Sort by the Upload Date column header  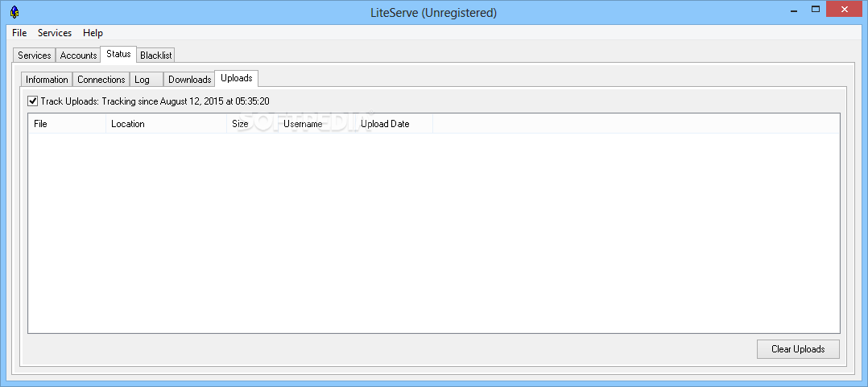tap(394, 124)
